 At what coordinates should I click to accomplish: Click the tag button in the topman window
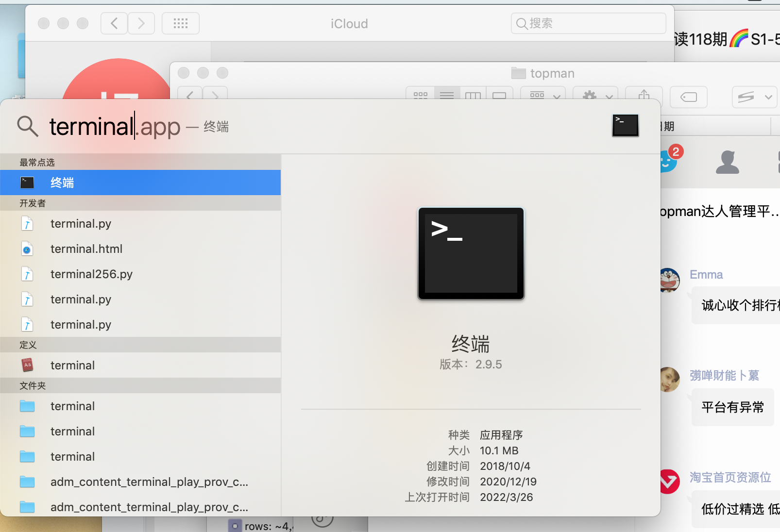pyautogui.click(x=689, y=97)
